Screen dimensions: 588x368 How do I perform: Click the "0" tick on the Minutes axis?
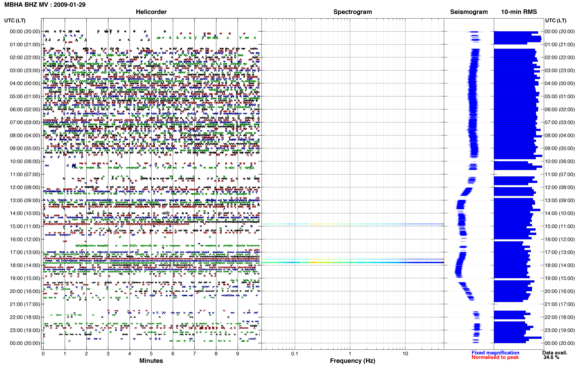pos(43,354)
